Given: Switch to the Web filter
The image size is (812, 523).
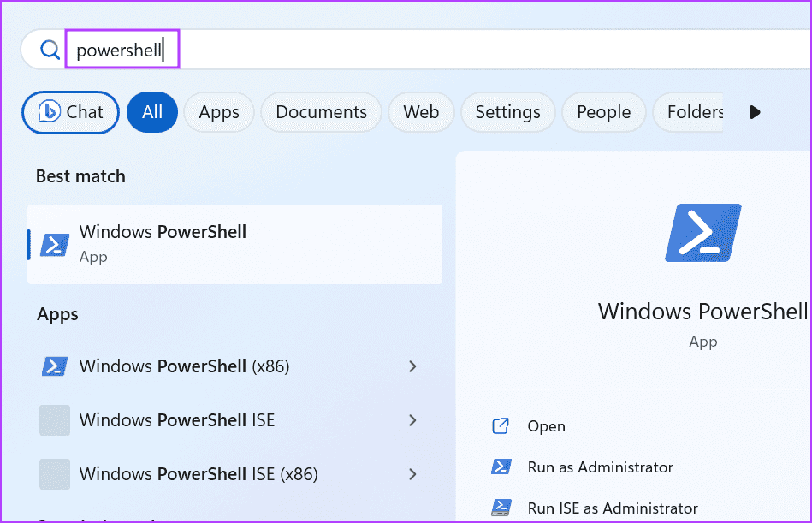Looking at the screenshot, I should point(421,112).
